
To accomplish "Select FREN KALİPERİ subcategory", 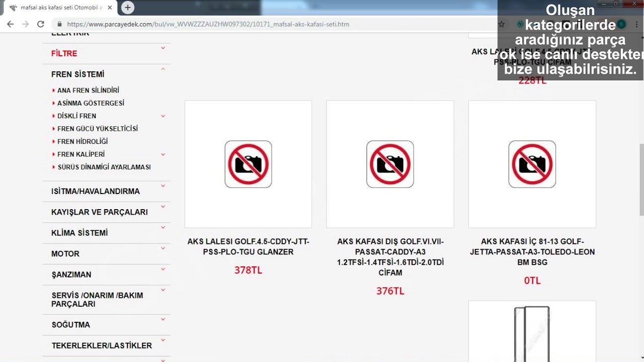I will [81, 154].
